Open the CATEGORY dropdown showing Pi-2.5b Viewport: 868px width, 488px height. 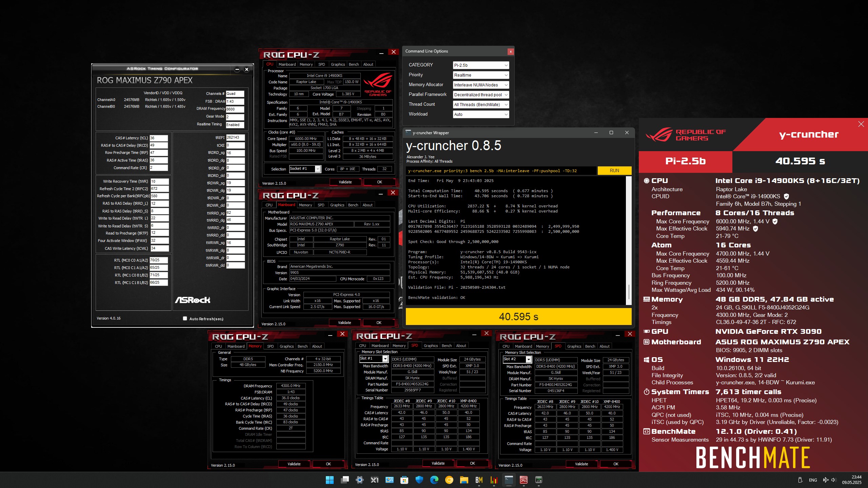click(481, 65)
